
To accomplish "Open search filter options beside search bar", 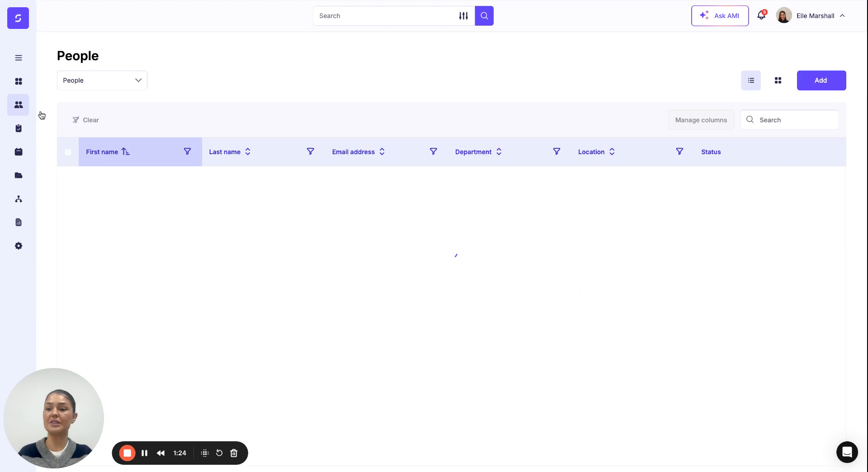I will point(463,16).
